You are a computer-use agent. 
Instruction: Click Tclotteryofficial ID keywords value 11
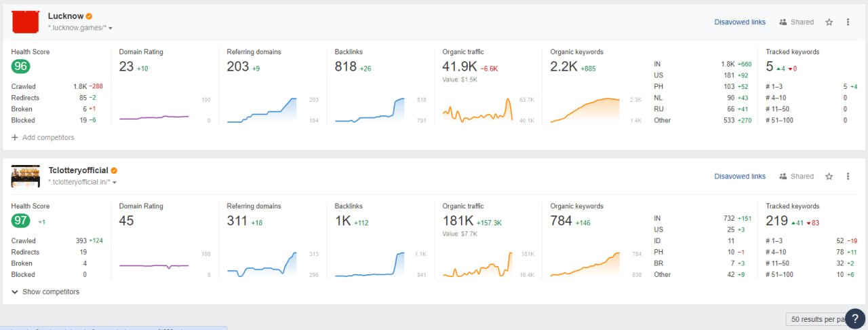tap(732, 240)
